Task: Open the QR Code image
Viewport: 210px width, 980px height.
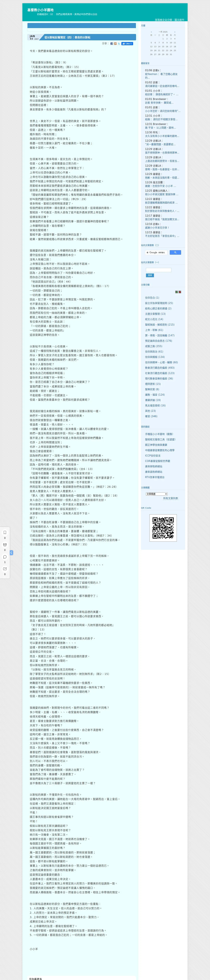Action: (x=163, y=528)
